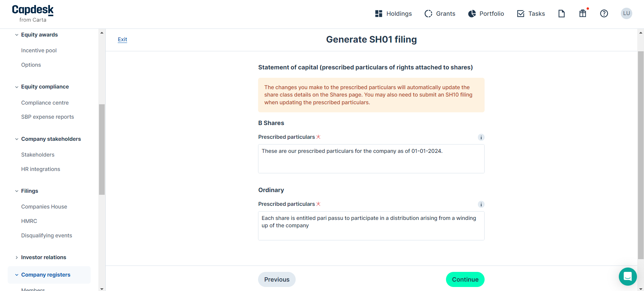The image size is (644, 291).
Task: Click the B Shares info icon
Action: [481, 137]
